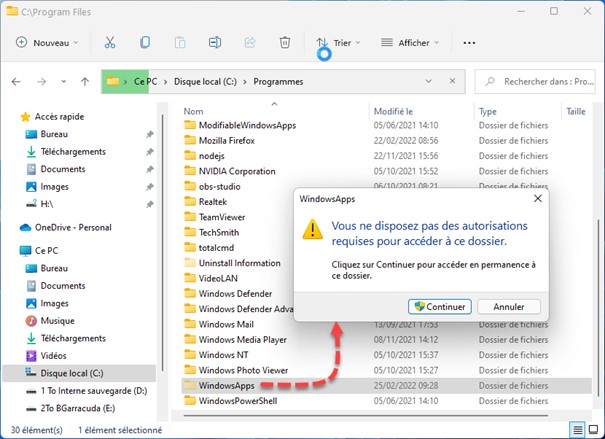Click Annuler to cancel the dialog
This screenshot has width=605, height=439.
click(x=508, y=306)
